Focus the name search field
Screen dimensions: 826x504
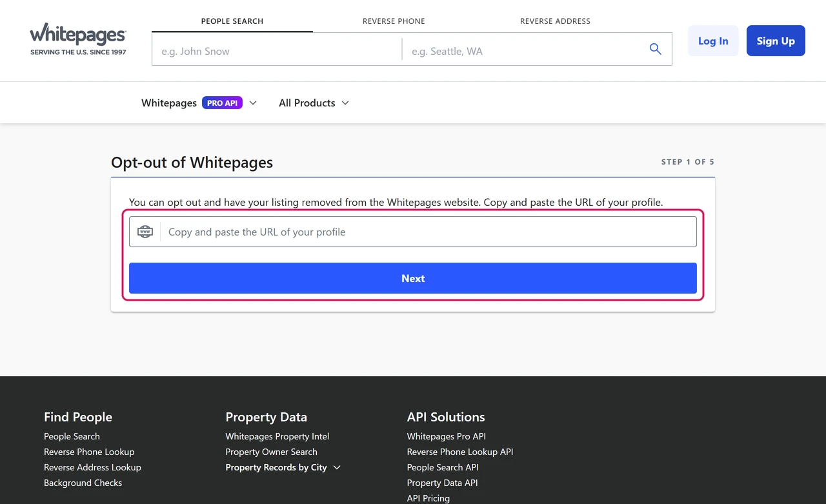coord(277,51)
